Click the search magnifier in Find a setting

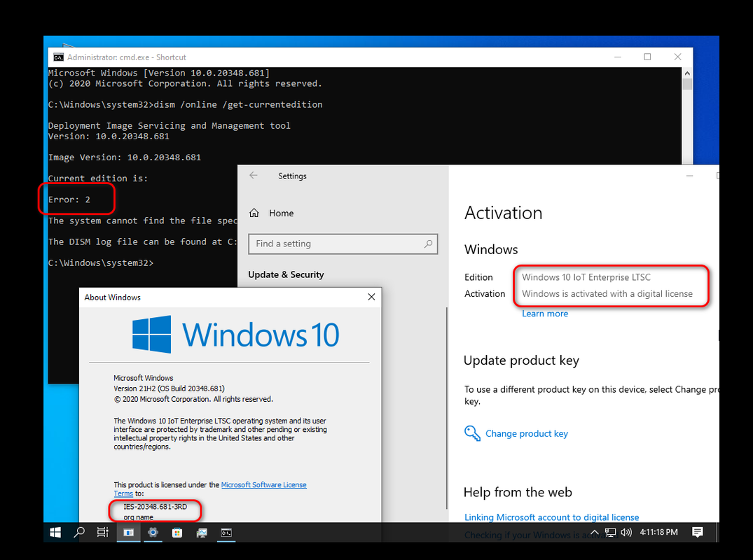click(x=428, y=244)
